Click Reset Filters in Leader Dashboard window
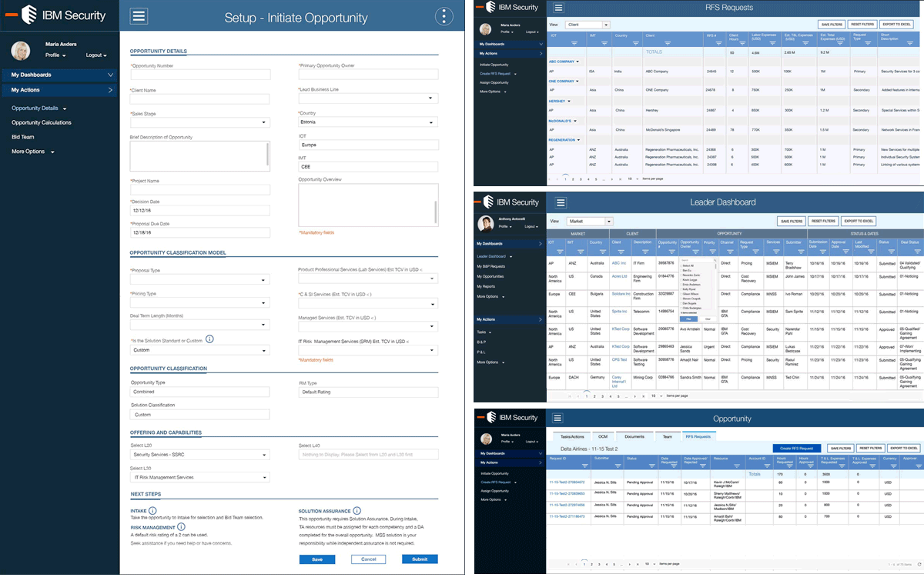The width and height of the screenshot is (924, 584). click(823, 221)
